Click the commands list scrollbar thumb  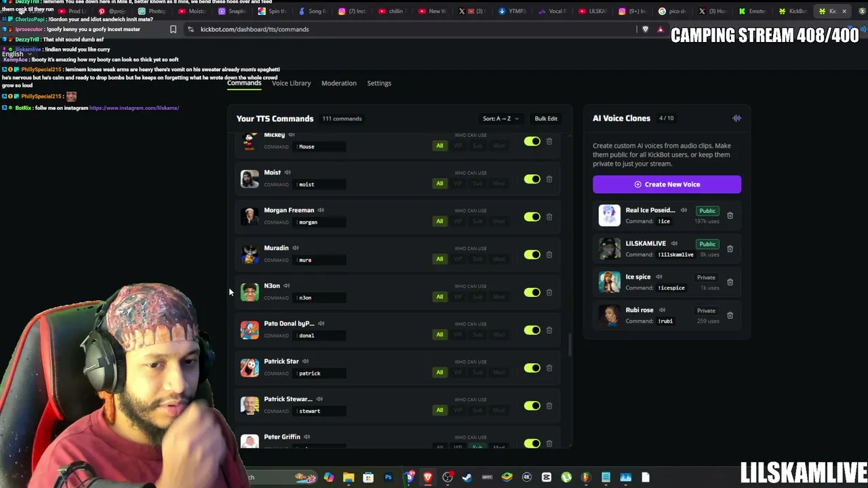click(570, 344)
